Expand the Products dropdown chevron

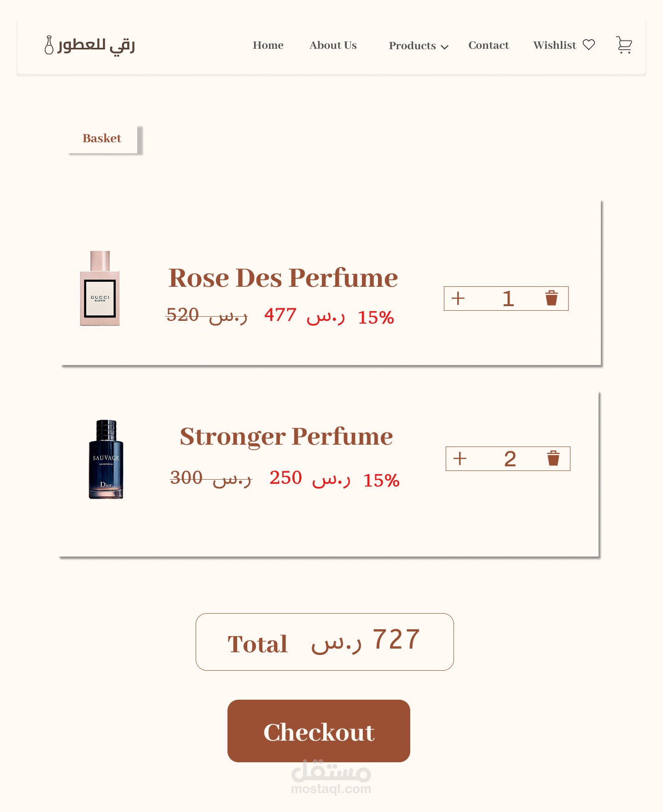click(x=444, y=47)
